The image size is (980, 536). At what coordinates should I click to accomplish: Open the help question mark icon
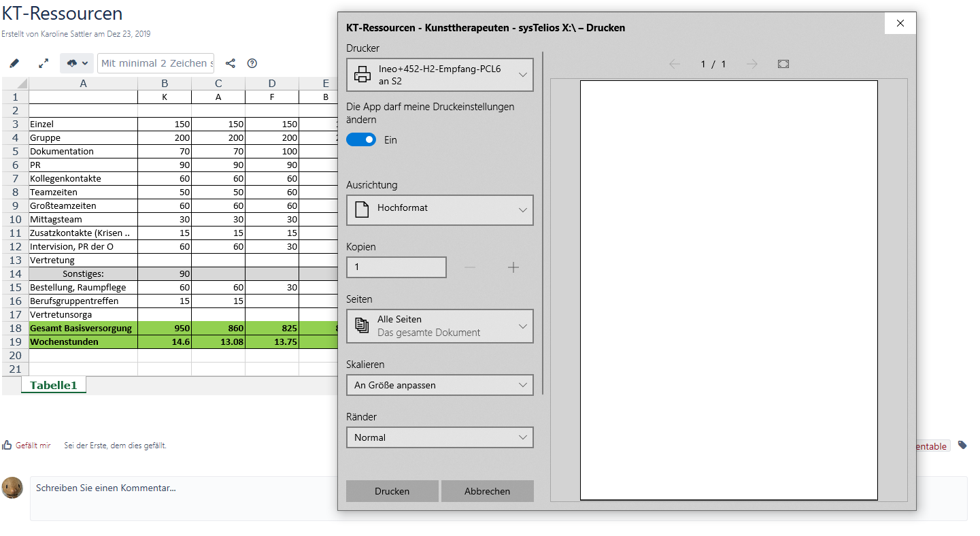click(252, 63)
